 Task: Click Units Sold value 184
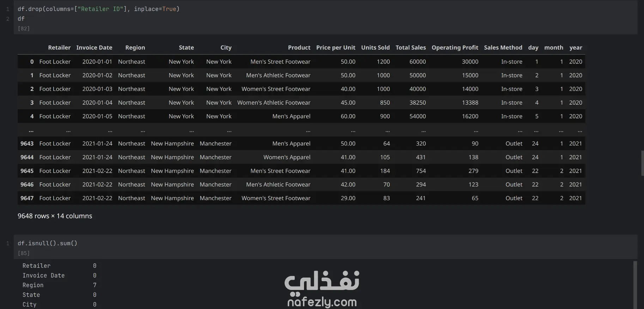click(x=385, y=171)
